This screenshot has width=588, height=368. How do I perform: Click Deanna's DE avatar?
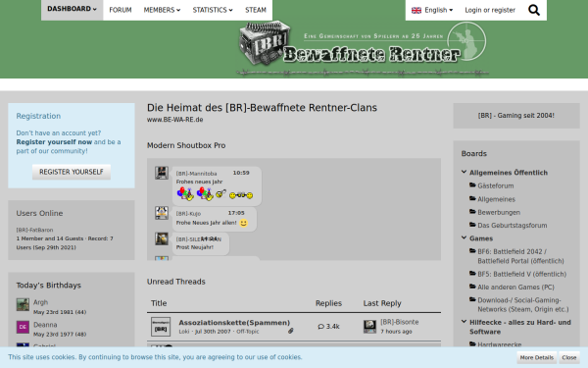point(23,327)
